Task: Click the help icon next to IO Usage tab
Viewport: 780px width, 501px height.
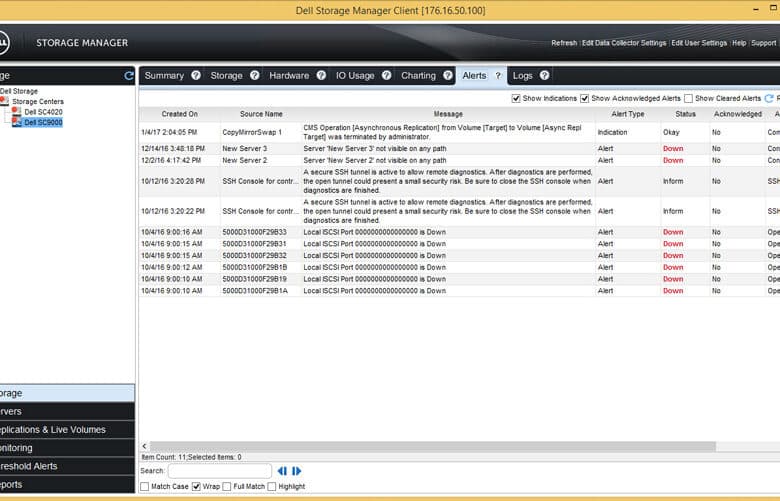Action: tap(387, 75)
